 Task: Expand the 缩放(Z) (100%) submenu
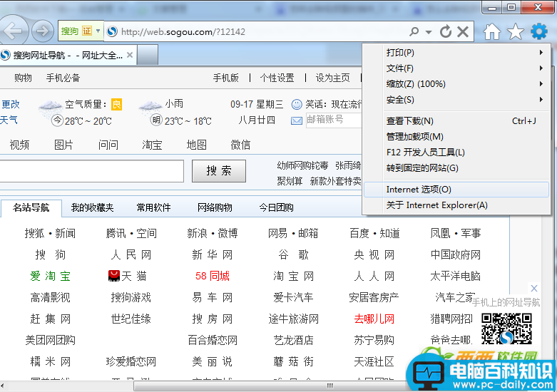pyautogui.click(x=457, y=84)
